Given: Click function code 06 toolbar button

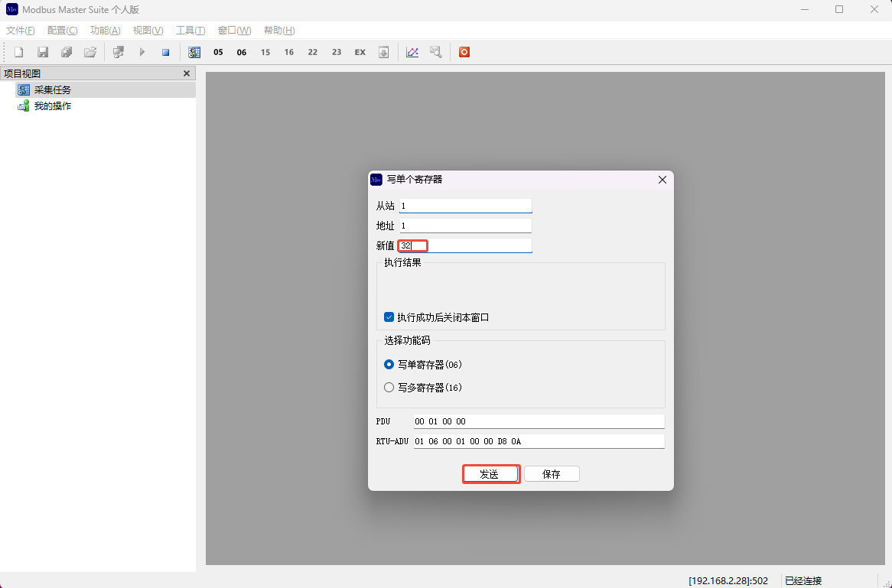Looking at the screenshot, I should pos(242,52).
